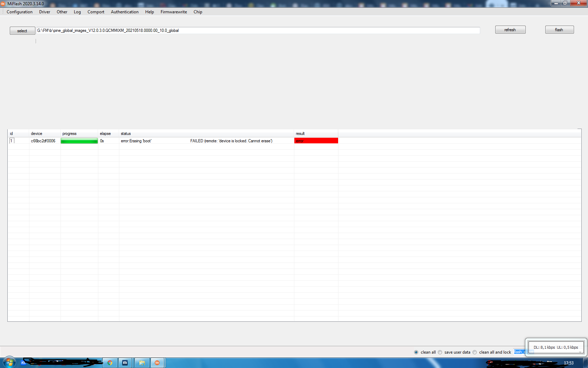
Task: Choose the "clean all and lock" option
Action: (475, 352)
